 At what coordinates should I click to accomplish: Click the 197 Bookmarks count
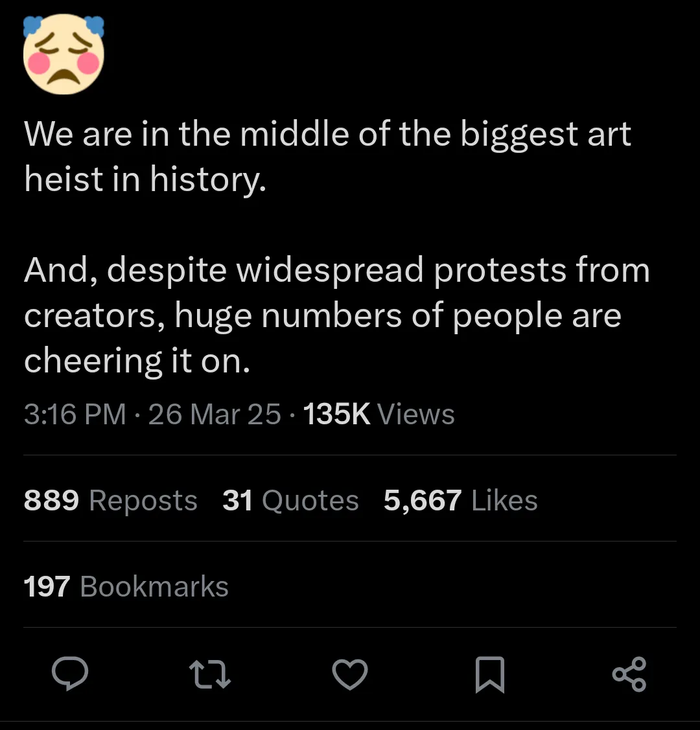(x=126, y=587)
